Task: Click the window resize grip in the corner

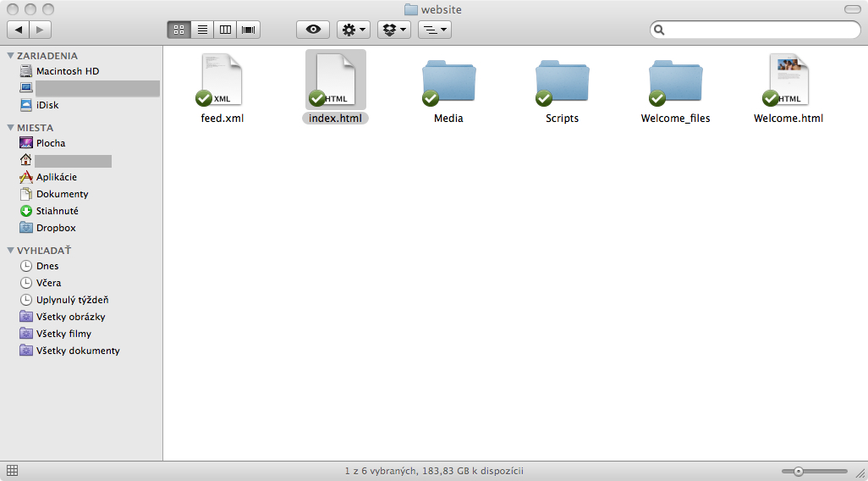Action: point(860,473)
